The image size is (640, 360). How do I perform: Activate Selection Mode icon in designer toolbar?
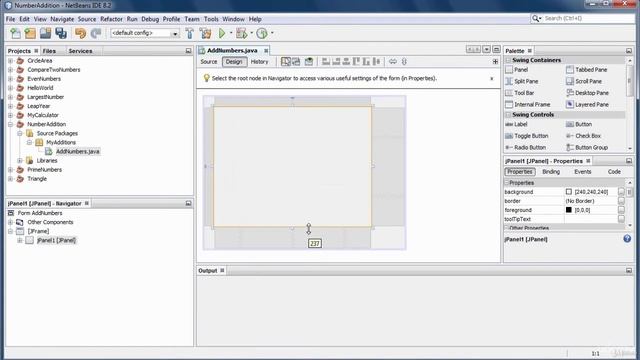[x=286, y=62]
